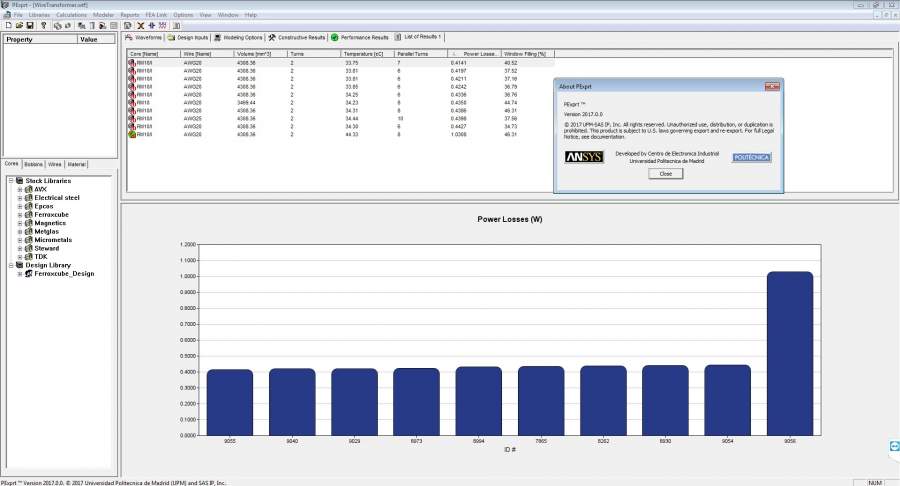Sort by the Window Filling [%] column header
The width and height of the screenshot is (900, 486).
pyautogui.click(x=527, y=54)
